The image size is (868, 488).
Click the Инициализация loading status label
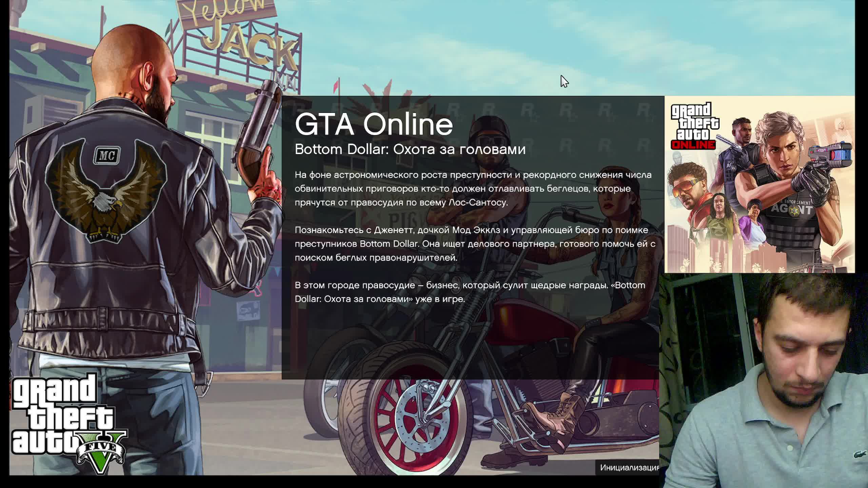pyautogui.click(x=629, y=467)
